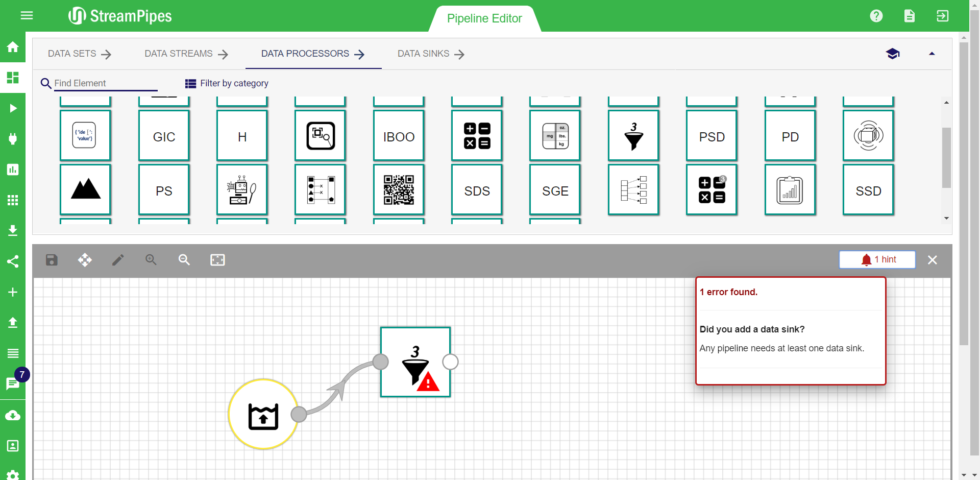Viewport: 980px width, 480px height.
Task: Click the Find Element search field
Action: pos(105,83)
